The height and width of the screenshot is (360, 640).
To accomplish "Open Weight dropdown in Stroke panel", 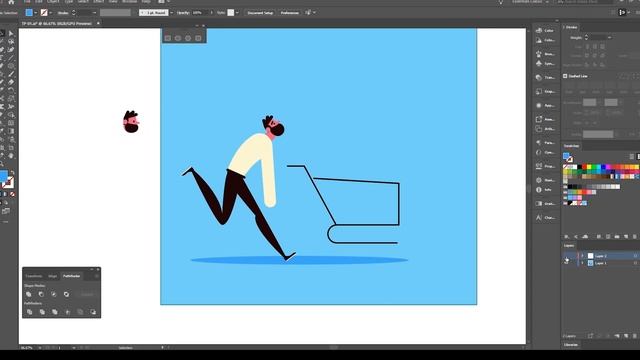I will tap(609, 38).
